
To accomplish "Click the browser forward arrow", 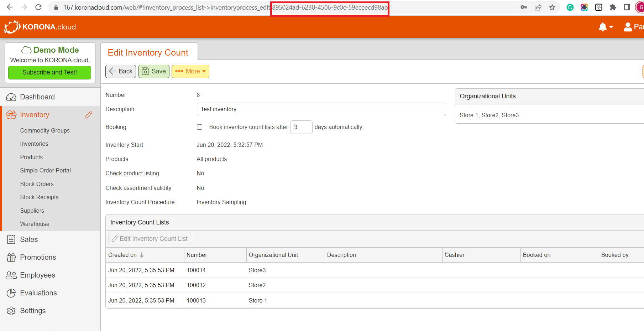I will (24, 7).
